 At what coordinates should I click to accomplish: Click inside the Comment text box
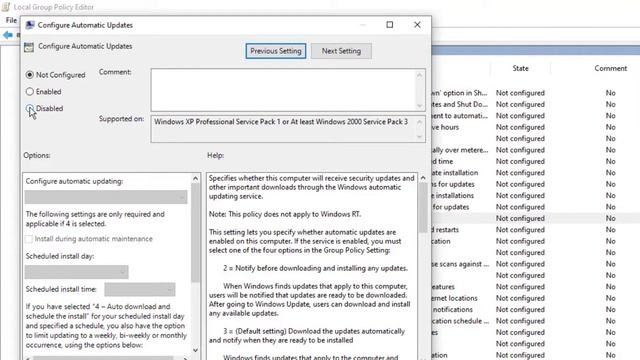[284, 89]
